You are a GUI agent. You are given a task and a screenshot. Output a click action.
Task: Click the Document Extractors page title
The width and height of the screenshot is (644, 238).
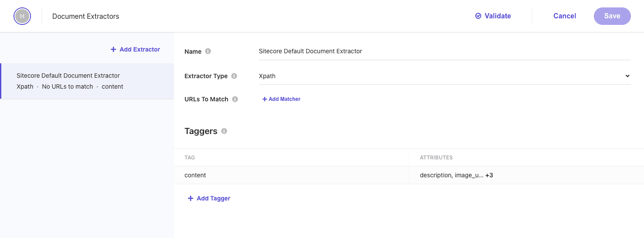click(x=85, y=16)
